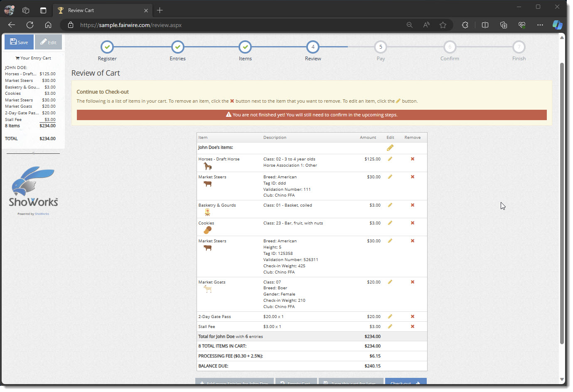Remove the 2-Day Gate Pass item
Screen dimensions: 573x392
click(x=412, y=316)
